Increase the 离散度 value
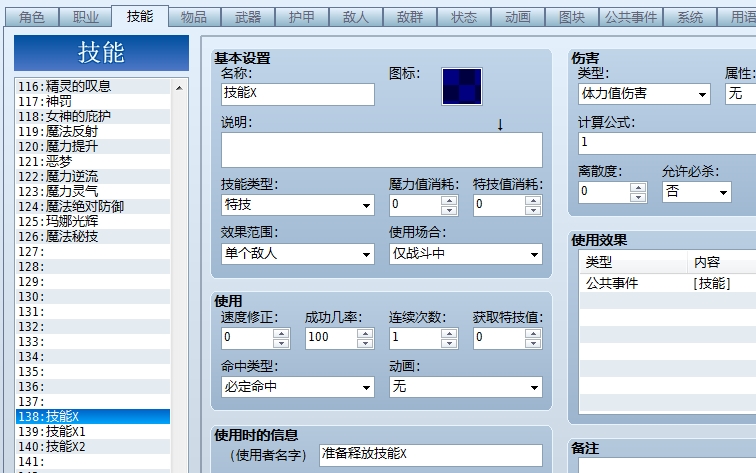This screenshot has height=473, width=756. pos(638,188)
